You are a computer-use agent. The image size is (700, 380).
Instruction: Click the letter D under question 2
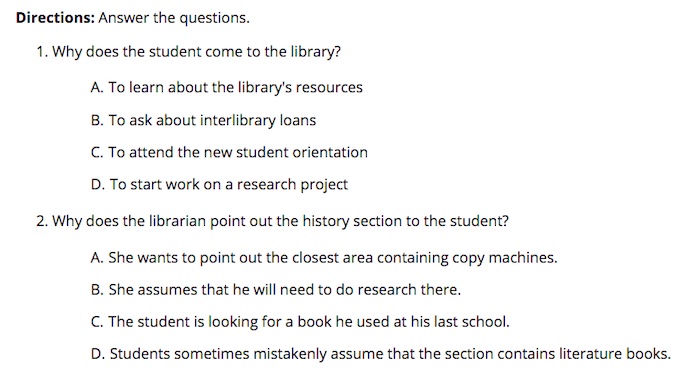(97, 354)
